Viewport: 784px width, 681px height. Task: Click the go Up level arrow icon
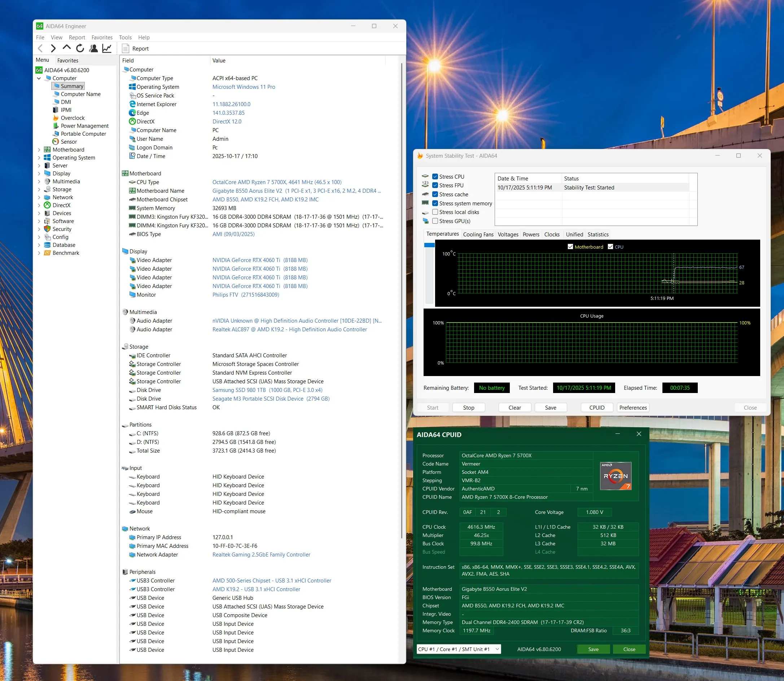pyautogui.click(x=66, y=48)
